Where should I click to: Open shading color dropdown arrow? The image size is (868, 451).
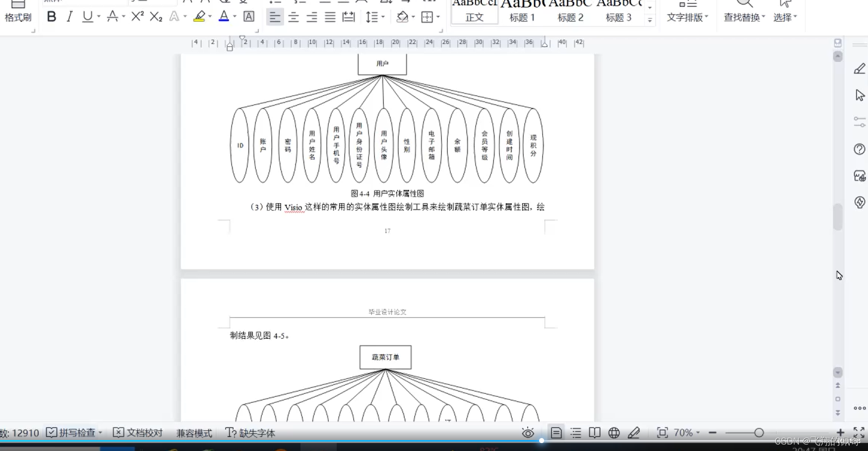coord(413,17)
